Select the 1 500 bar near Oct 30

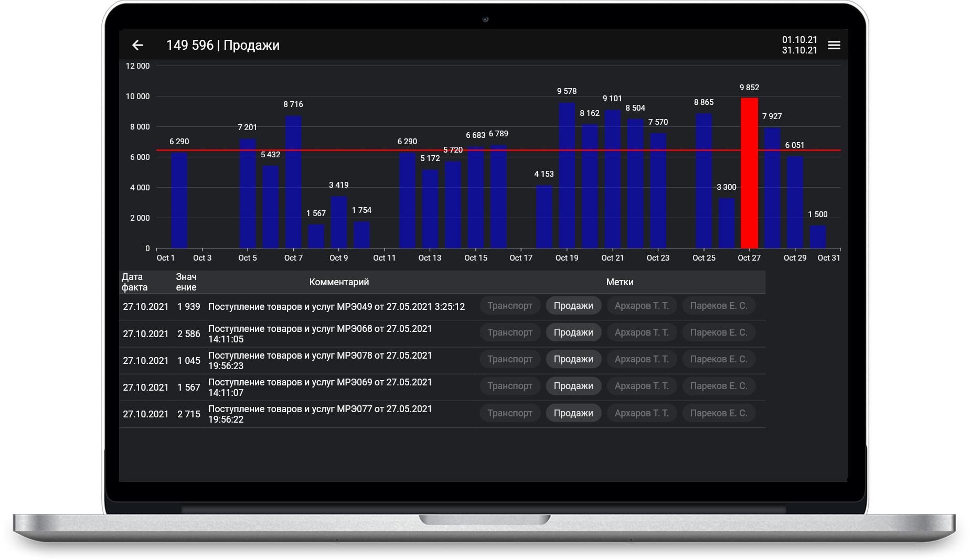point(817,236)
